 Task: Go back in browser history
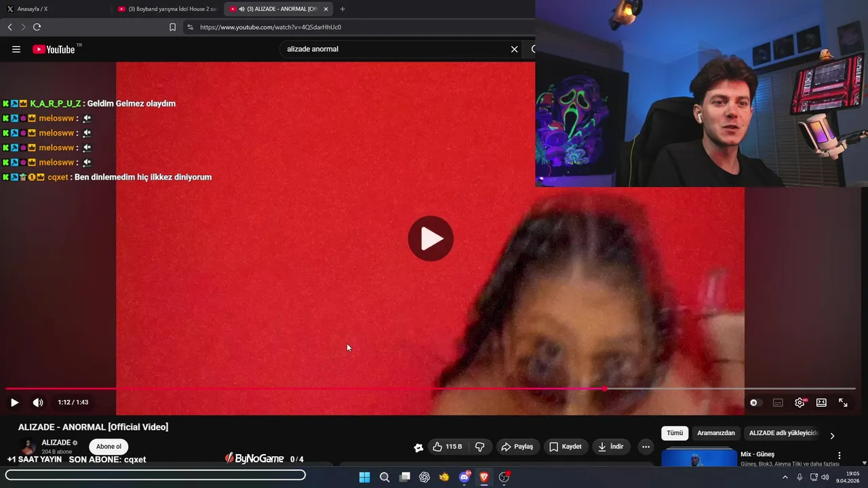click(x=10, y=27)
